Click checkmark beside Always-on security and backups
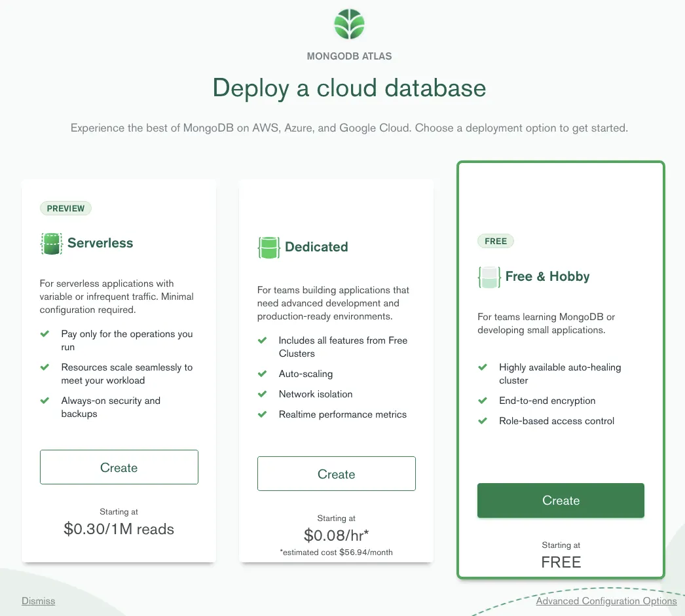This screenshot has width=685, height=616. point(45,401)
